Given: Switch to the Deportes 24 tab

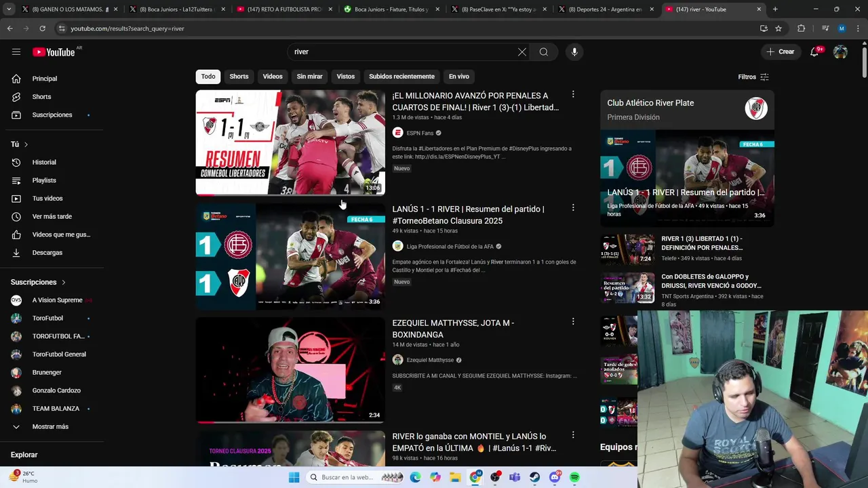Looking at the screenshot, I should (x=605, y=9).
